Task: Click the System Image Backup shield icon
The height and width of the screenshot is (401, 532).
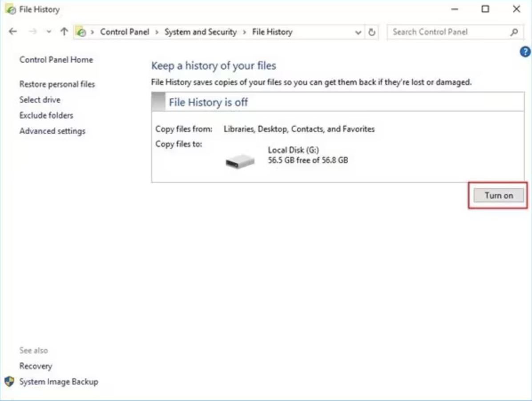Action: point(9,381)
